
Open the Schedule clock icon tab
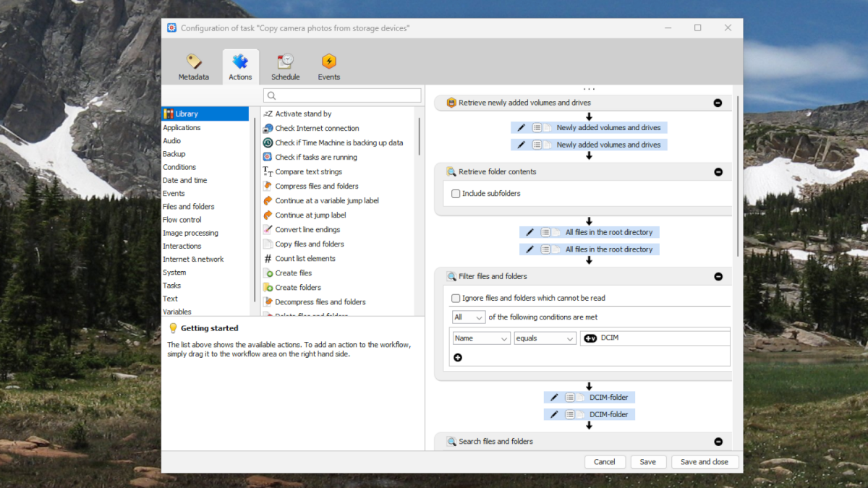(285, 61)
